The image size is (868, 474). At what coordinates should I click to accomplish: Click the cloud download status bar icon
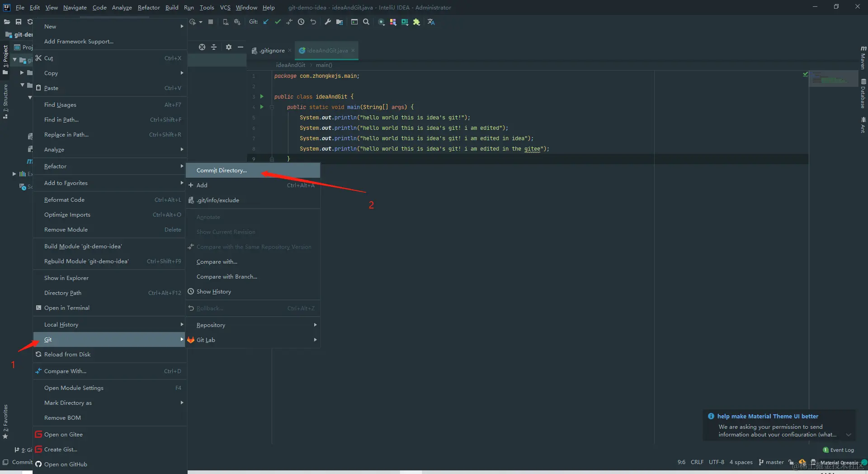coord(802,462)
